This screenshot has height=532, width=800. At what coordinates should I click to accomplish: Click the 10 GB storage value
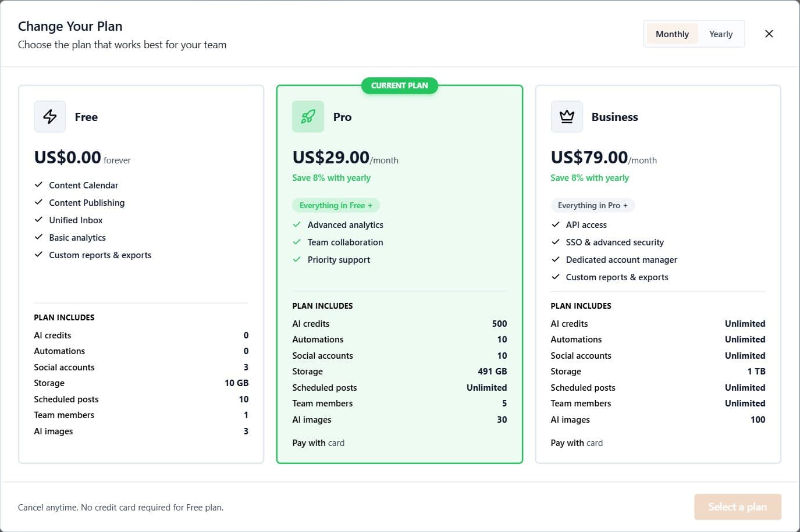(x=236, y=383)
